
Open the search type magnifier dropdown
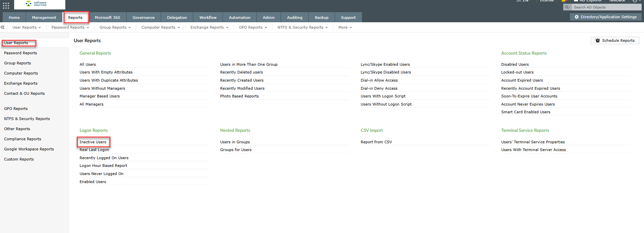[568, 7]
